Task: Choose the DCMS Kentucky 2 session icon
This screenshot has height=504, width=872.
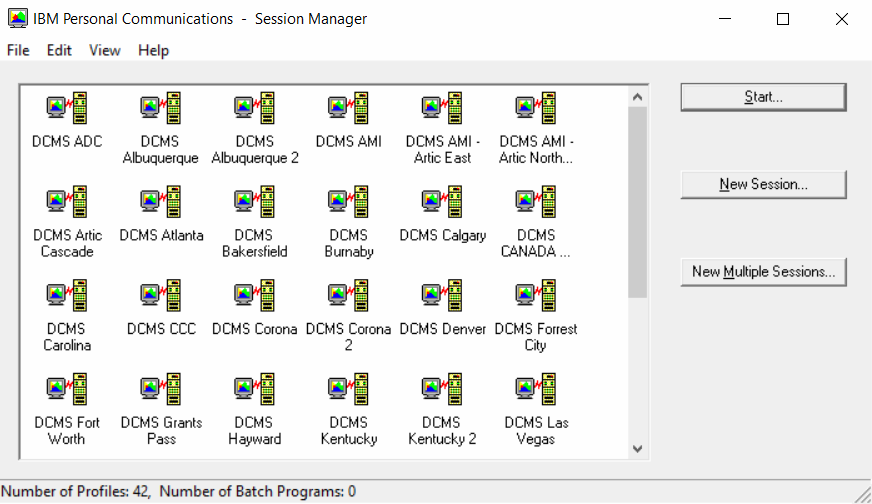Action: [x=442, y=389]
